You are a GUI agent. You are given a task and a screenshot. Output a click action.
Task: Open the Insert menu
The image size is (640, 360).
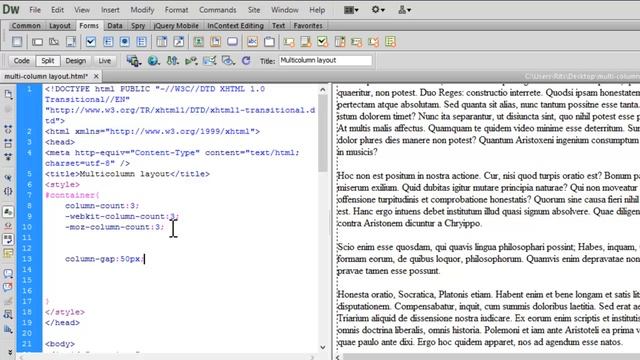point(110,10)
